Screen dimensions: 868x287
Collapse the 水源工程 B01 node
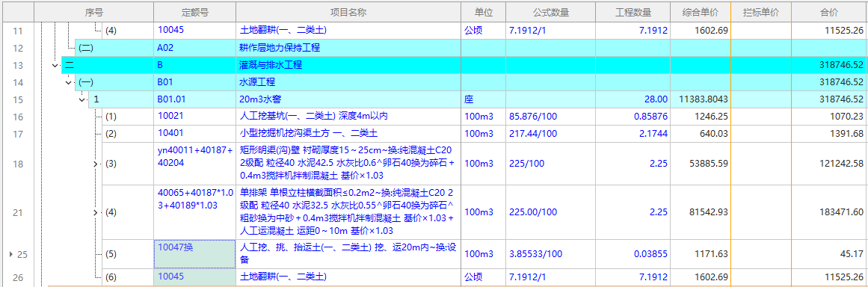tap(69, 82)
